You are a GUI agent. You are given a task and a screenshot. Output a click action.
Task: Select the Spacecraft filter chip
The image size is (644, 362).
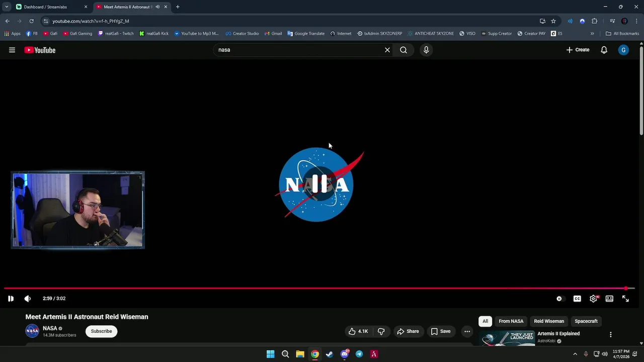(586, 321)
